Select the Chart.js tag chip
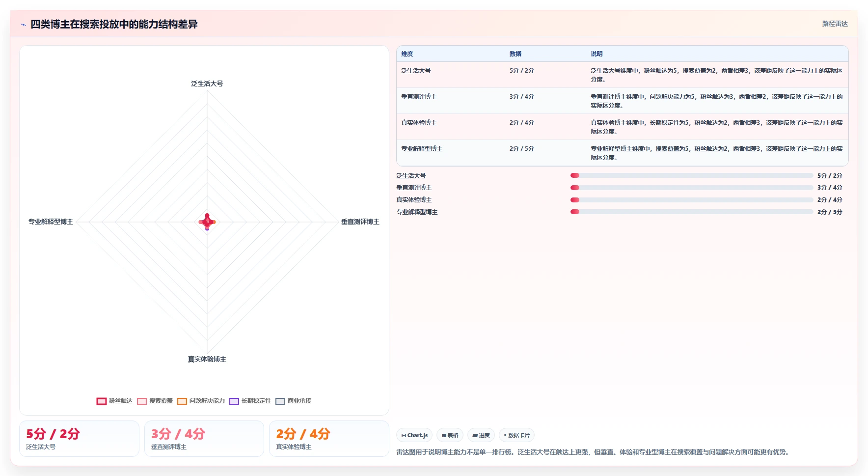The height and width of the screenshot is (476, 868). tap(414, 435)
